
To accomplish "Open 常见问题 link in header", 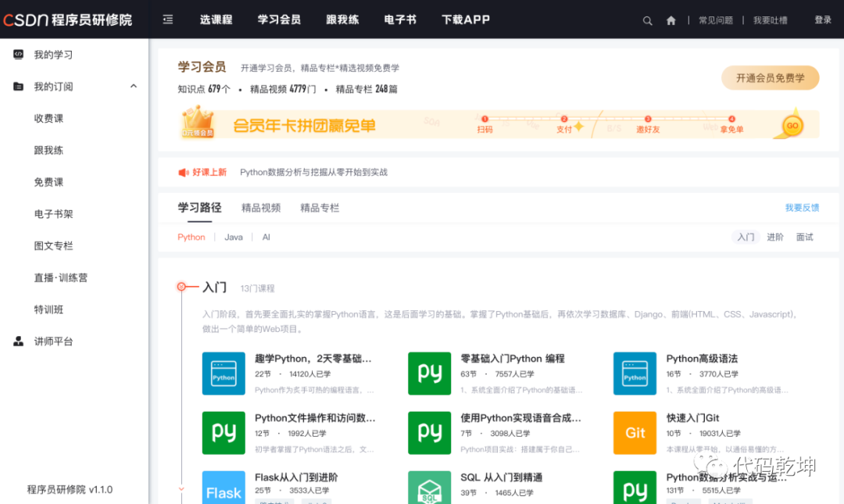I will click(x=716, y=20).
